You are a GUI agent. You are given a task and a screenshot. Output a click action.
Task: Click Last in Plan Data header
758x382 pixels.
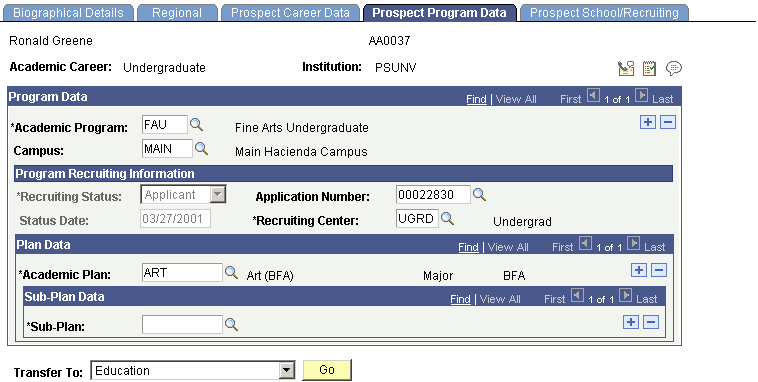(x=655, y=247)
